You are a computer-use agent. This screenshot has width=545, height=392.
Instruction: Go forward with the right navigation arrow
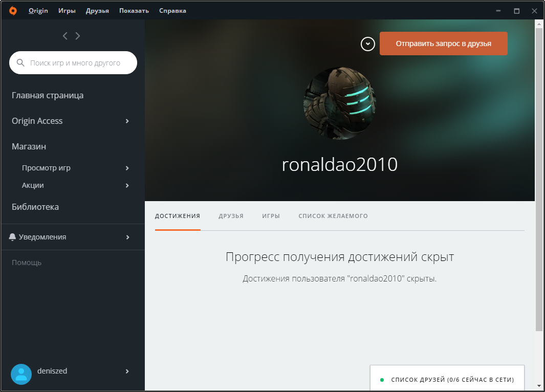78,36
